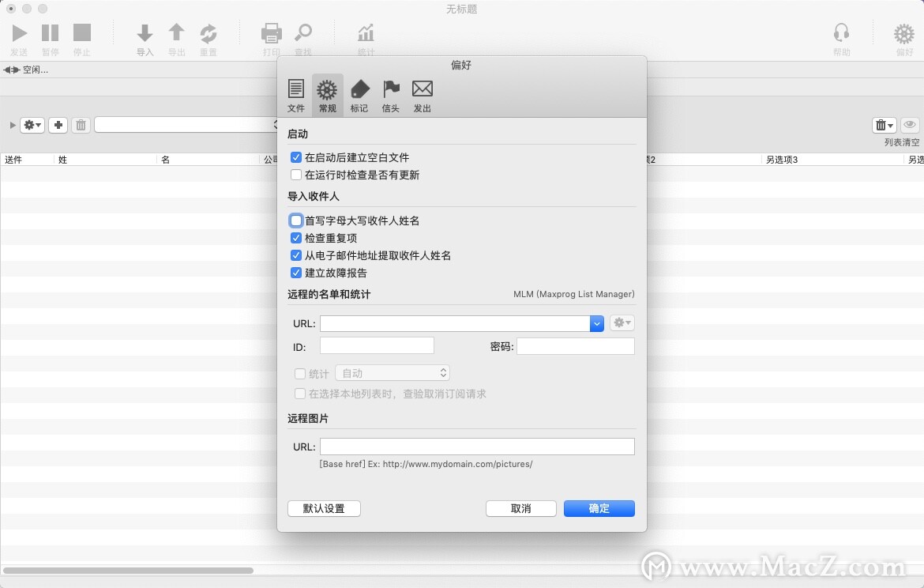Click the plus icon to add a recipient
924x588 pixels.
[58, 124]
